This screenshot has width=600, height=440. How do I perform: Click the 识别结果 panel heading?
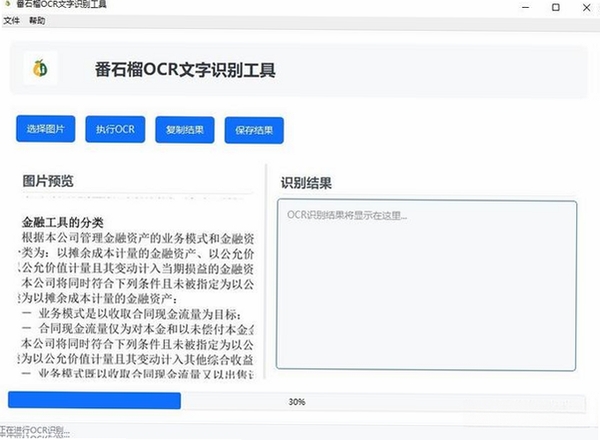point(306,183)
